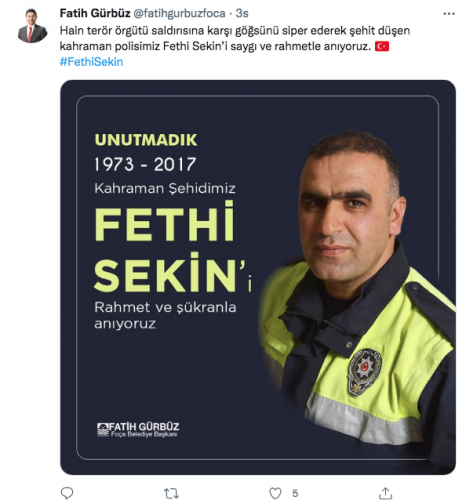Open Fatih Gürbüz's profile avatar
This screenshot has width=465, height=500.
(32, 26)
